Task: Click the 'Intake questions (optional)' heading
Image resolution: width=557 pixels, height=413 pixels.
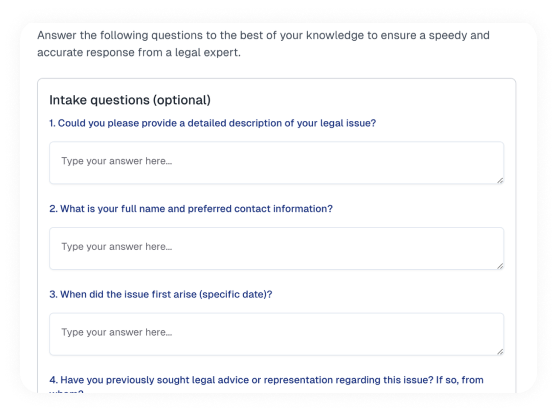Action: [x=130, y=100]
